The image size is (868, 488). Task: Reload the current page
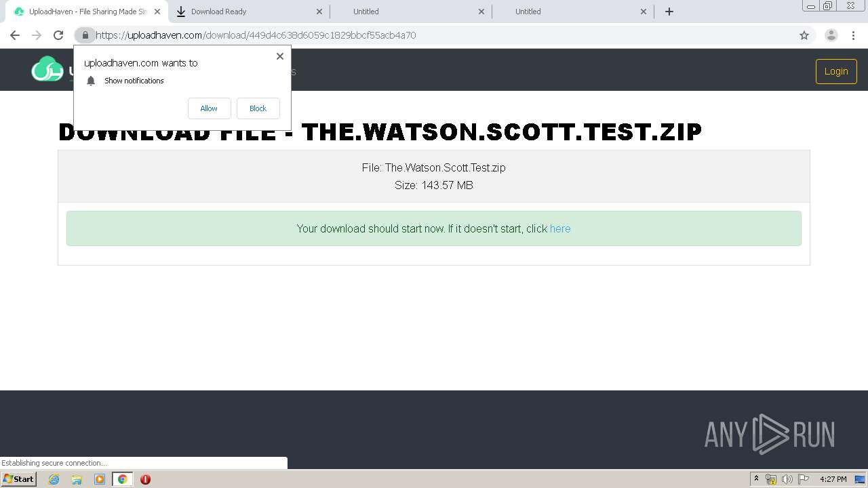point(58,35)
